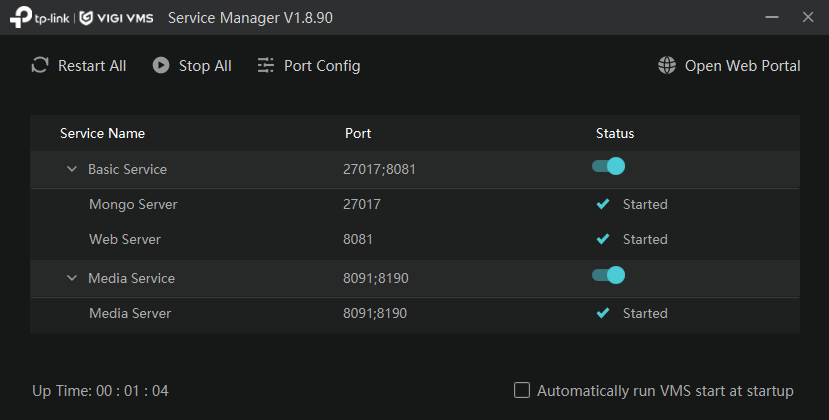The height and width of the screenshot is (420, 829).
Task: Toggle off the Media Service switch
Action: pos(609,275)
